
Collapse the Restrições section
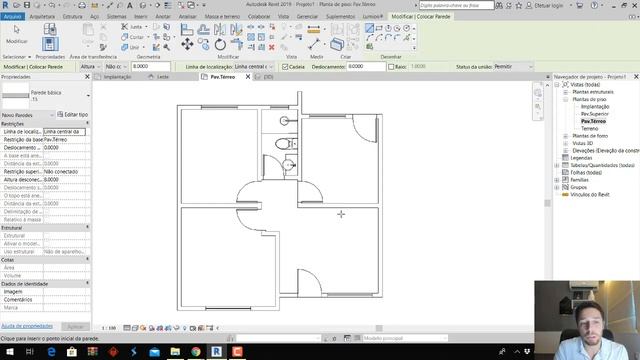[x=87, y=124]
